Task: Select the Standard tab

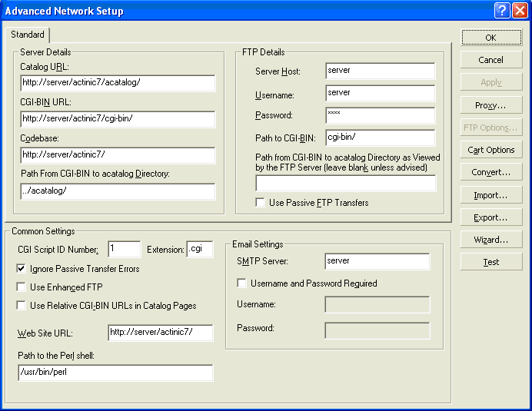Action: point(28,35)
